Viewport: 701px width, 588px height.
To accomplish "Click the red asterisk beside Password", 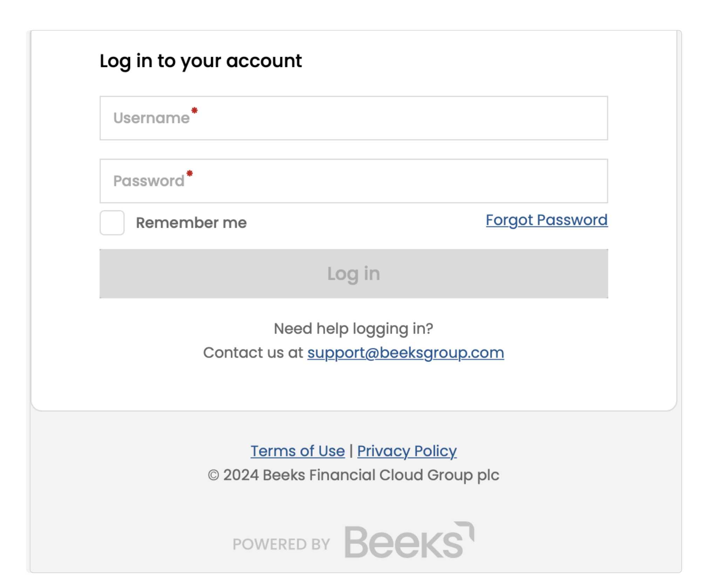I will pyautogui.click(x=190, y=173).
